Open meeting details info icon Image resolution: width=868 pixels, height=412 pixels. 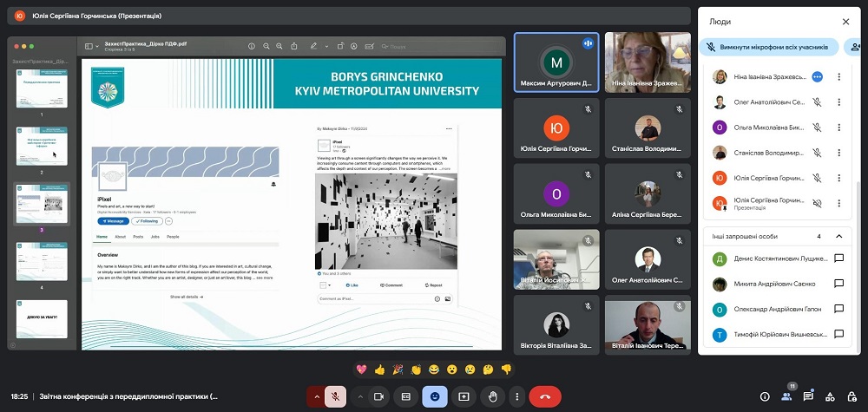(x=765, y=396)
